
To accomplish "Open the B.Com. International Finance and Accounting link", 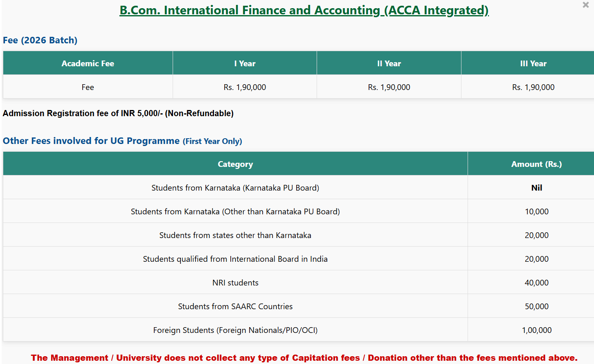I will 304,10.
